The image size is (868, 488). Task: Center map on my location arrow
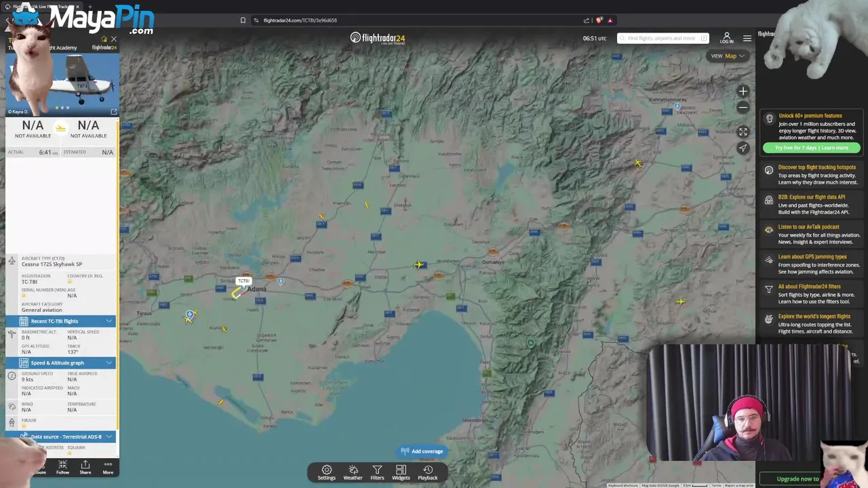[743, 148]
